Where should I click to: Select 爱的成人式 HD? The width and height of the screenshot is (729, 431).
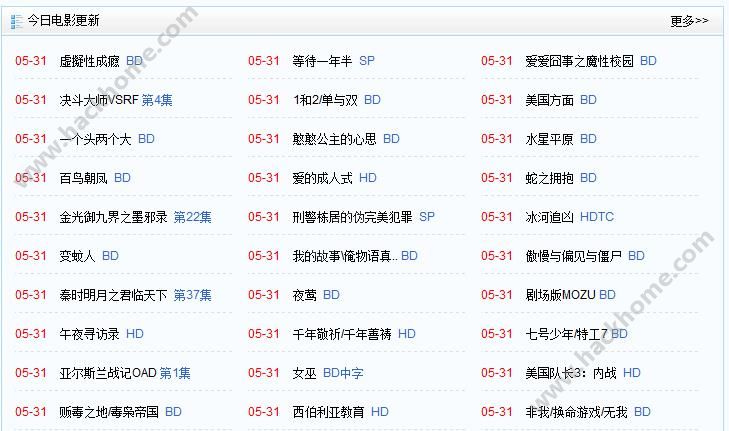tap(334, 178)
